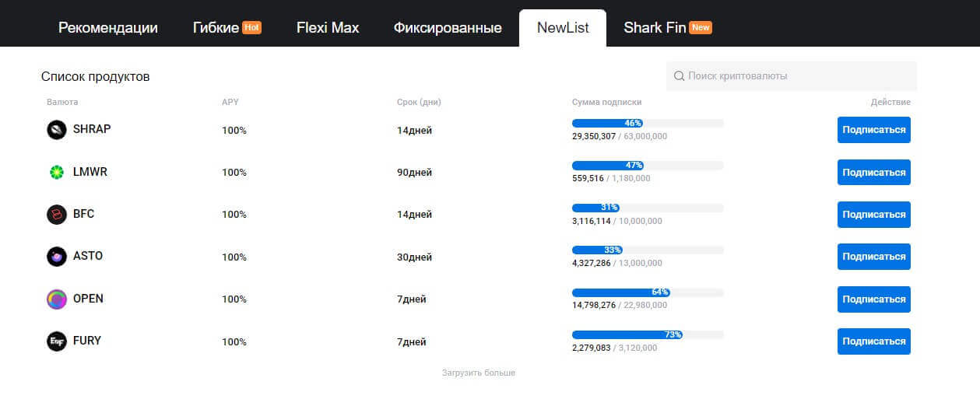Click the ASTO coin icon
This screenshot has height=406, width=980.
coord(57,257)
